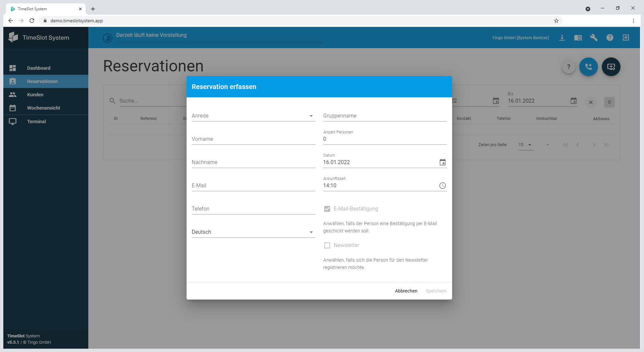Open the Zeilen pro Seite dropdown
Viewport: 644px width, 352px height.
(526, 145)
